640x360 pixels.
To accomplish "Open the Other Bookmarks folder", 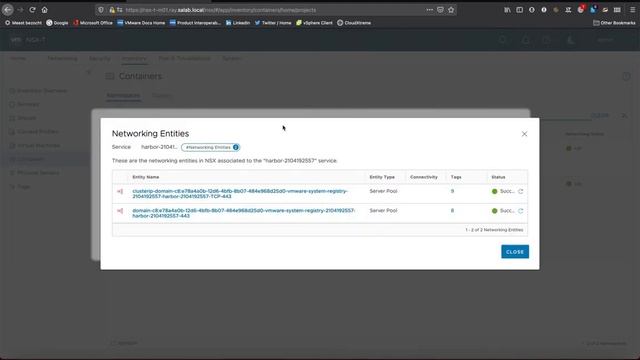I will pyautogui.click(x=614, y=23).
